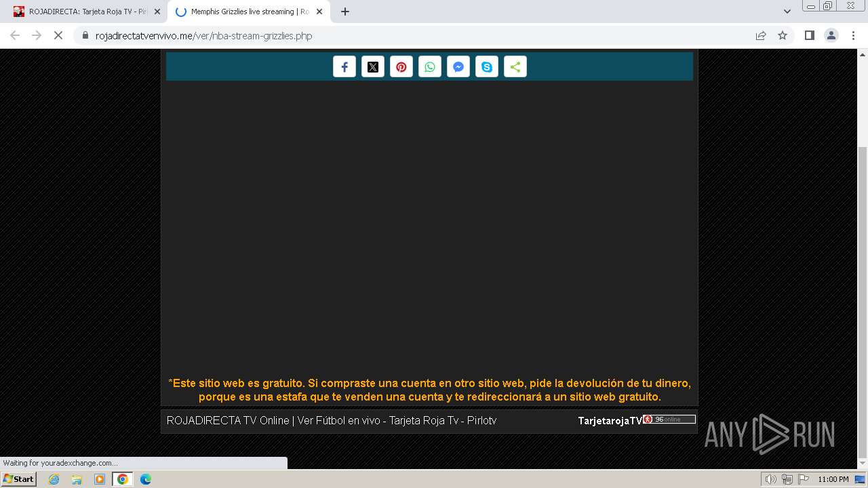
Task: Click the 96 online visitor counter
Action: (669, 420)
